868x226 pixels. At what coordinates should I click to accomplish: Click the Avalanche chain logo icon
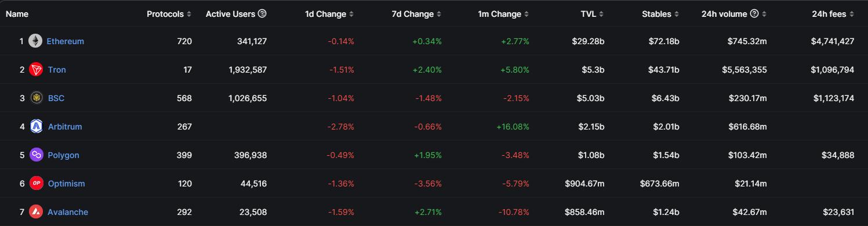[x=36, y=212]
